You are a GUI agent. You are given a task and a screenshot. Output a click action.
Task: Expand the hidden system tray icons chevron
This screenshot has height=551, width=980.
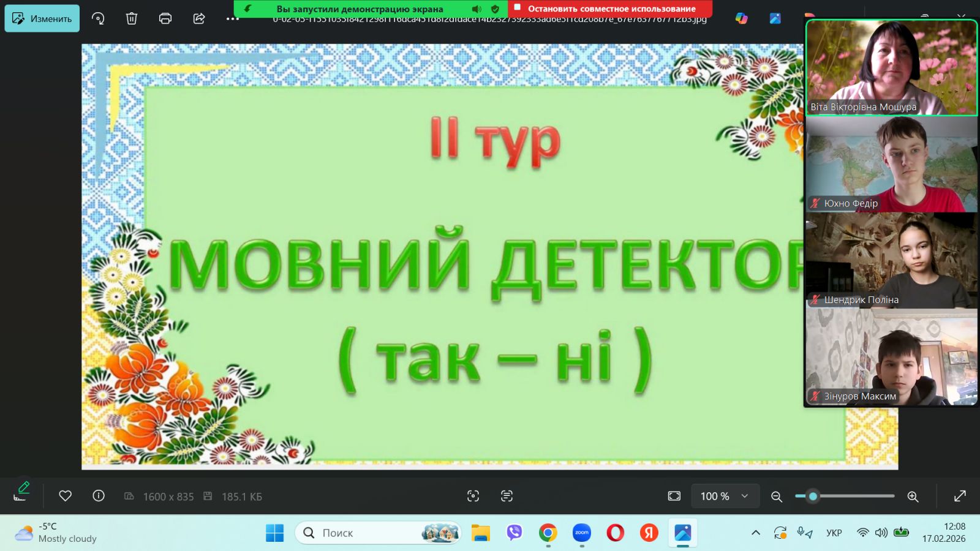coord(756,533)
